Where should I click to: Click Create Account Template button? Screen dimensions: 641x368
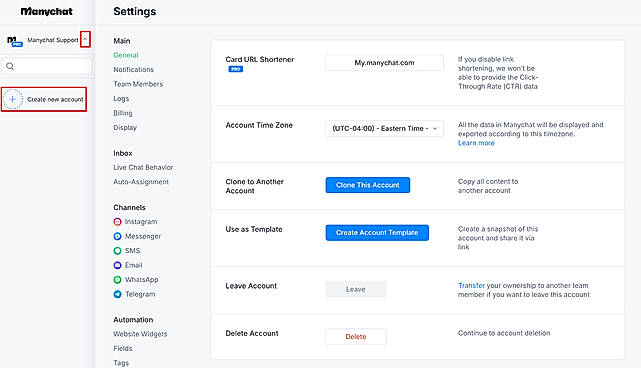pyautogui.click(x=377, y=233)
